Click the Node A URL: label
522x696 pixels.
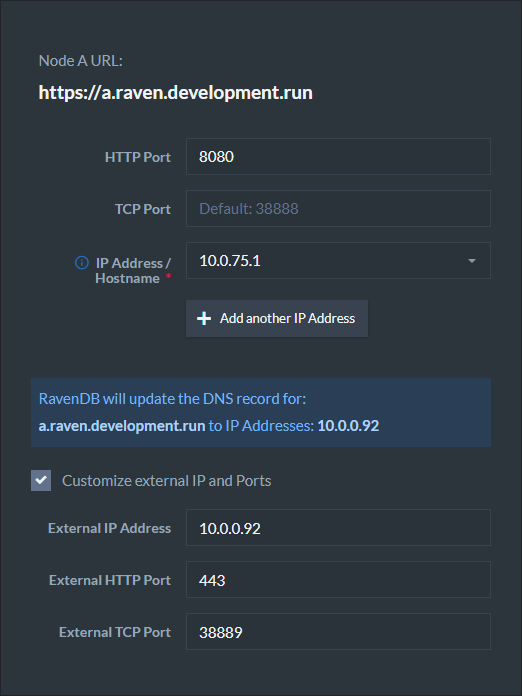(81, 61)
